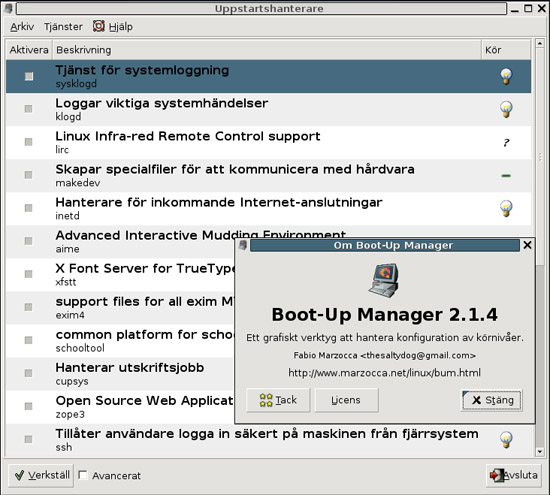Click the computer logo in the about dialog

click(384, 280)
